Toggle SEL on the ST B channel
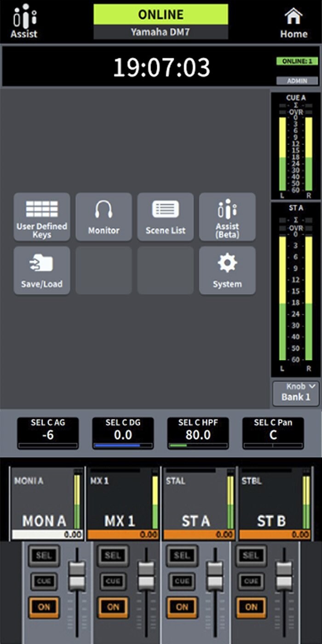This screenshot has width=322, height=644. (251, 556)
